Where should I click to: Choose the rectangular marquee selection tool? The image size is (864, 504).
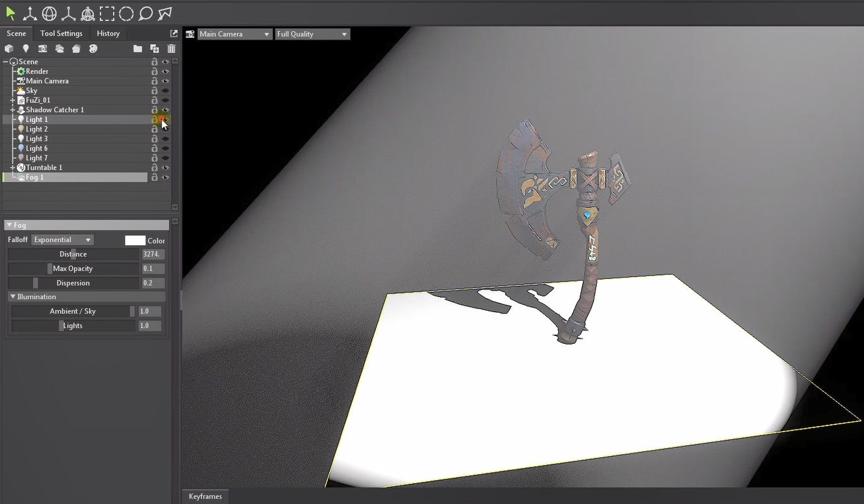(x=107, y=14)
